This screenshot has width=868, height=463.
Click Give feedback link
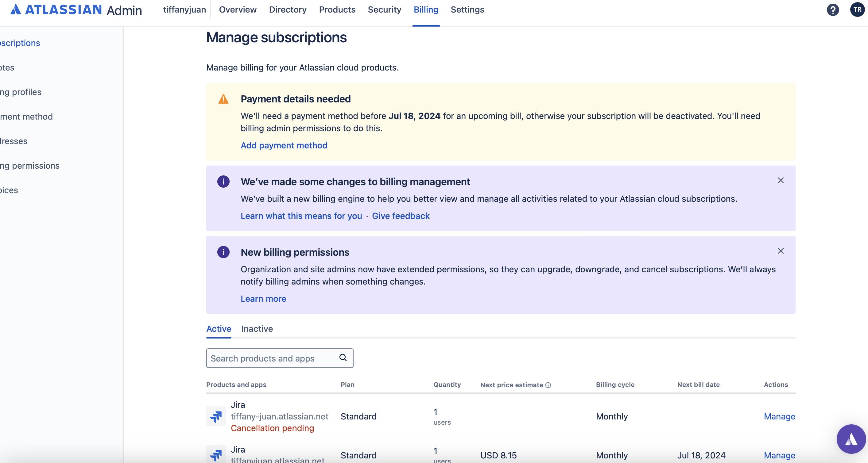pyautogui.click(x=401, y=216)
